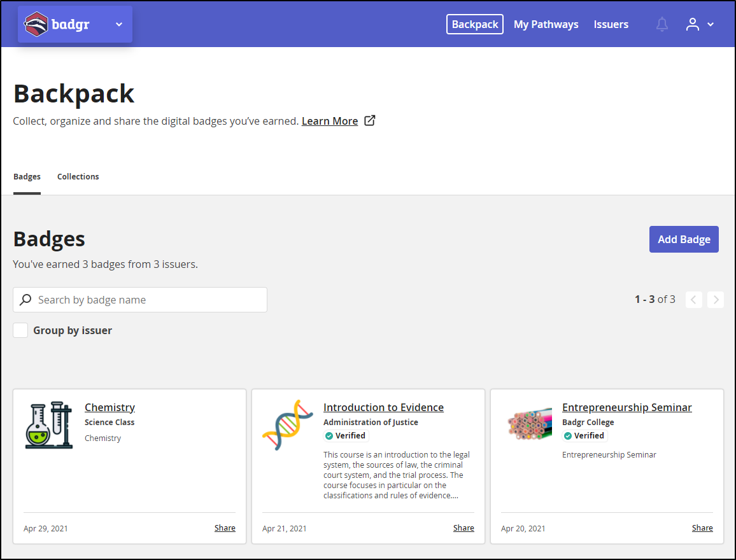The height and width of the screenshot is (560, 736).
Task: Click the Introduction to Evidence course description
Action: (397, 475)
